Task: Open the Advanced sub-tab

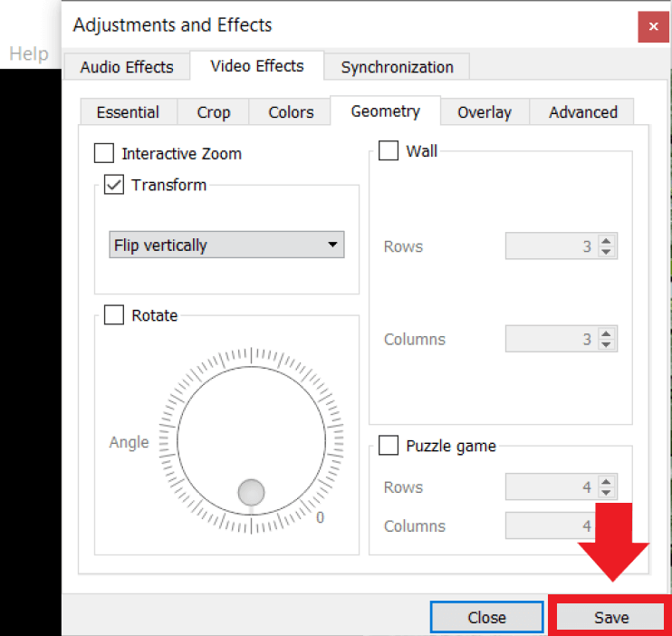Action: pos(582,112)
